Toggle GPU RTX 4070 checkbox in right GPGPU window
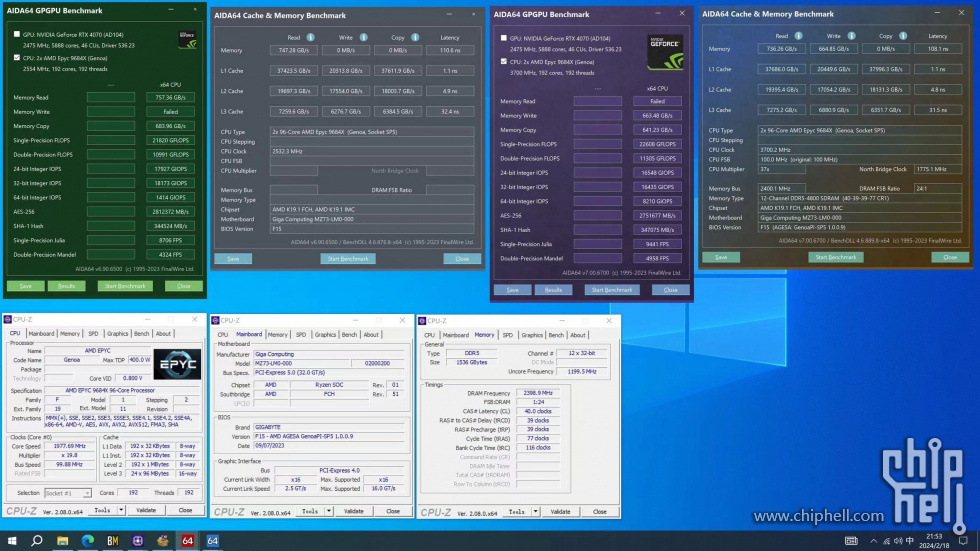Screen dimensions: 980x551 504,38
